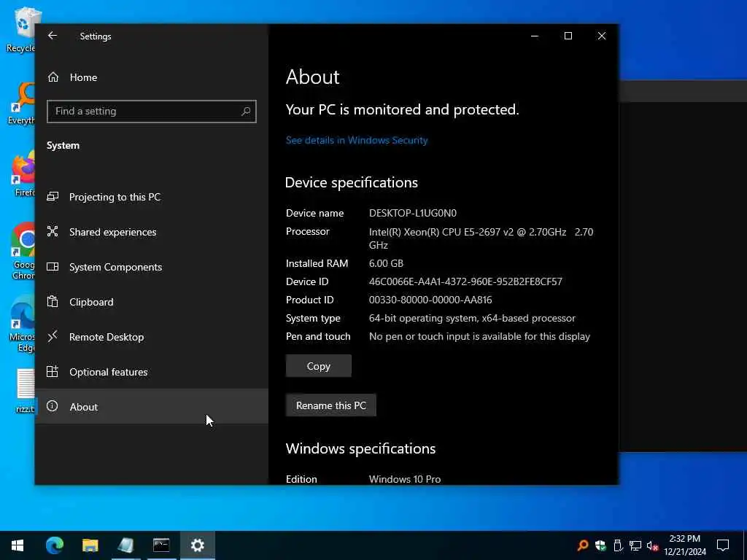The height and width of the screenshot is (560, 747).
Task: Click the Settings gear taskbar icon
Action: 197,545
